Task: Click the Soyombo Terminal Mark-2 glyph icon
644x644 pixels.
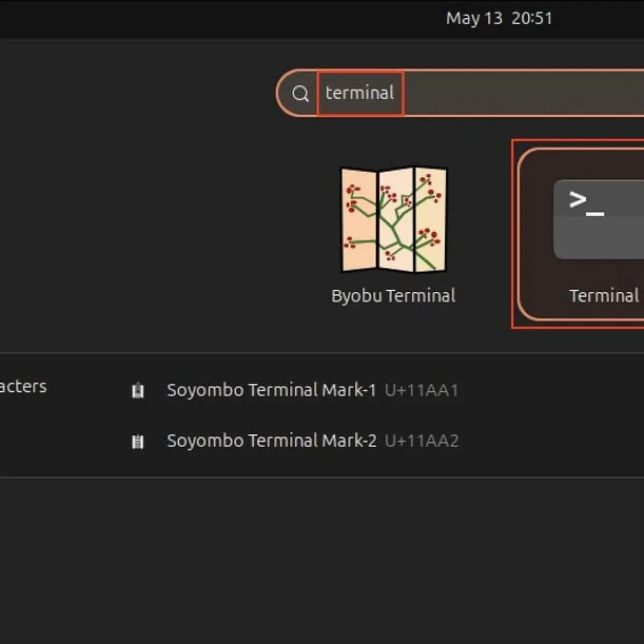Action: click(138, 441)
